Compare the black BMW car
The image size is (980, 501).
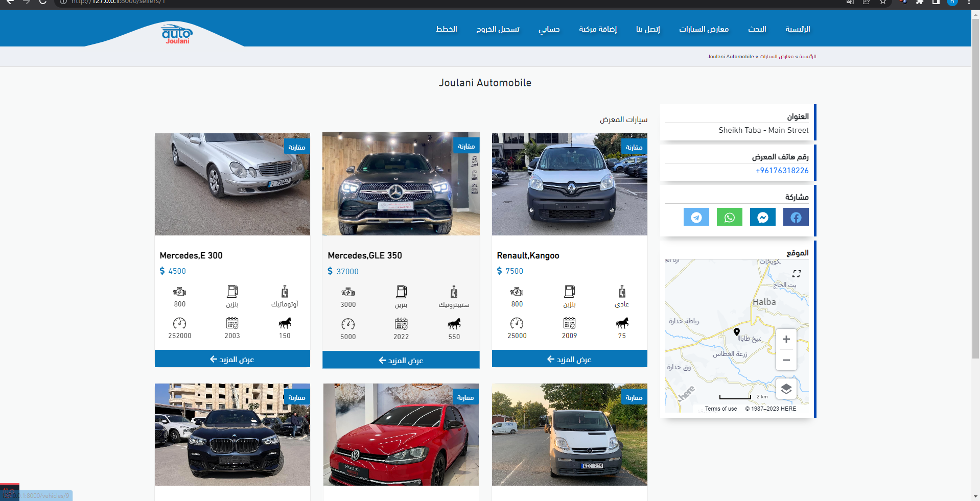[297, 397]
